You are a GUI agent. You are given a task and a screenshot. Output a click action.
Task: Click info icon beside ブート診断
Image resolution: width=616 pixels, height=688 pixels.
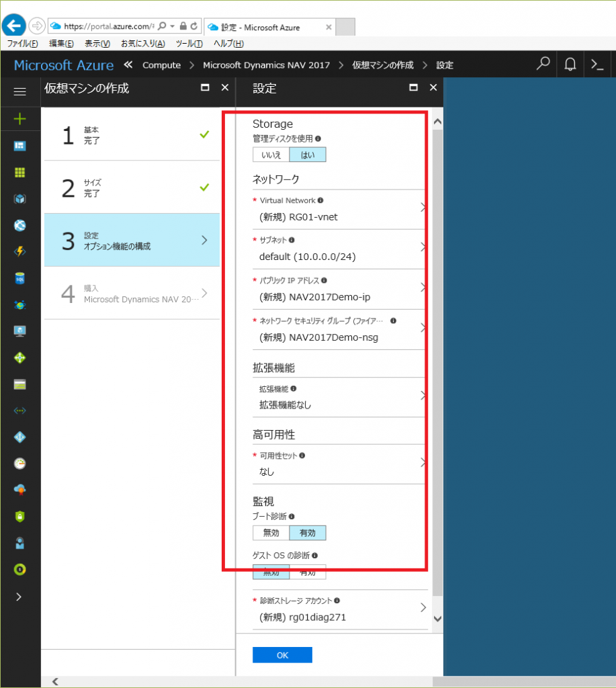click(292, 517)
